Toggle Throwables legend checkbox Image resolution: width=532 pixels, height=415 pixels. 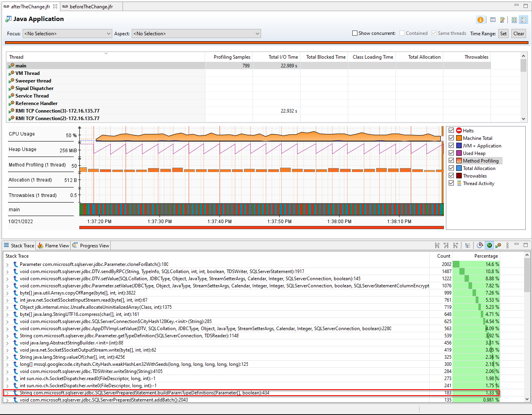click(x=451, y=176)
